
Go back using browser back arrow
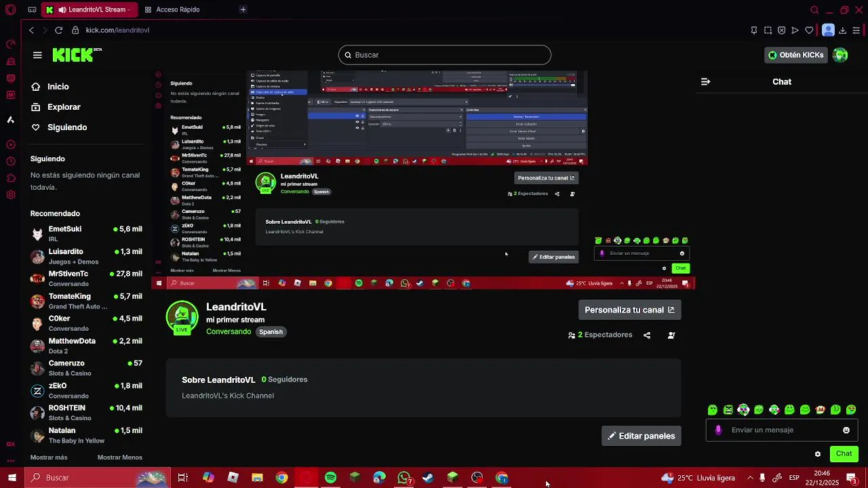(x=31, y=30)
